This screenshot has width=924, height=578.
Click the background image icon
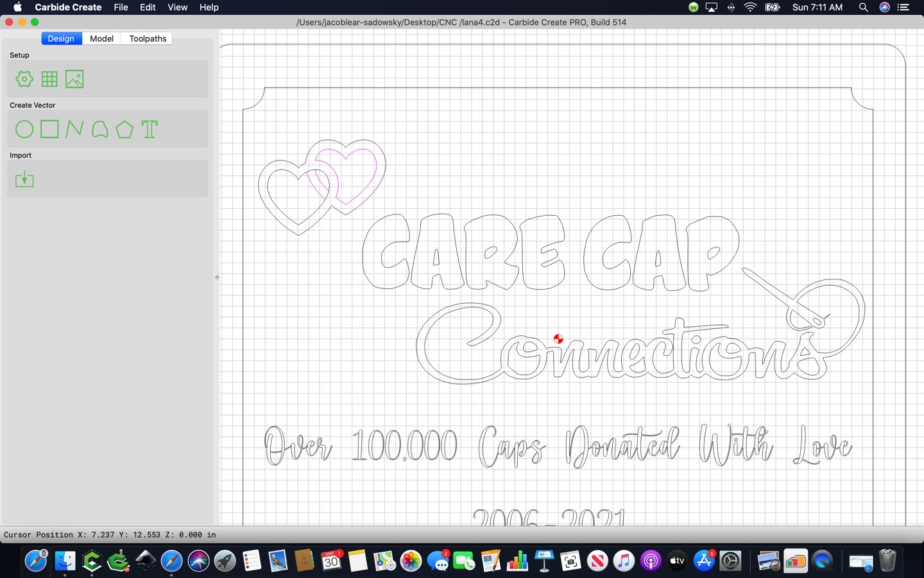74,79
